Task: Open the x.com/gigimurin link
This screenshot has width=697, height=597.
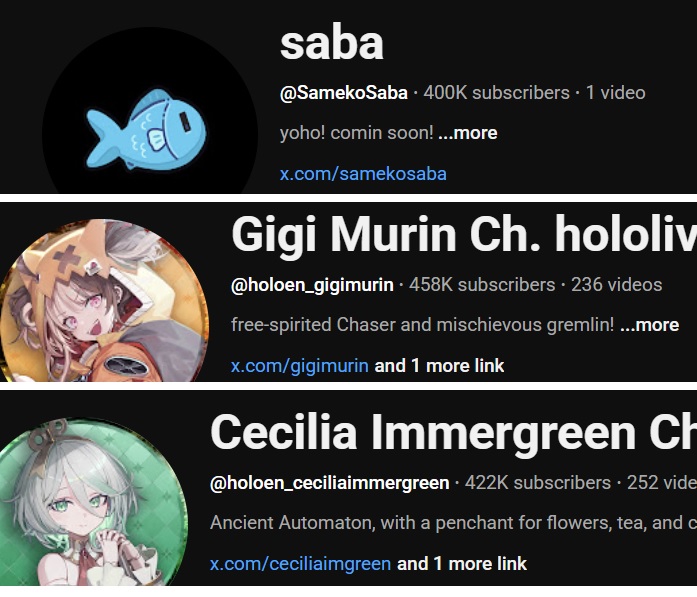Action: point(300,366)
